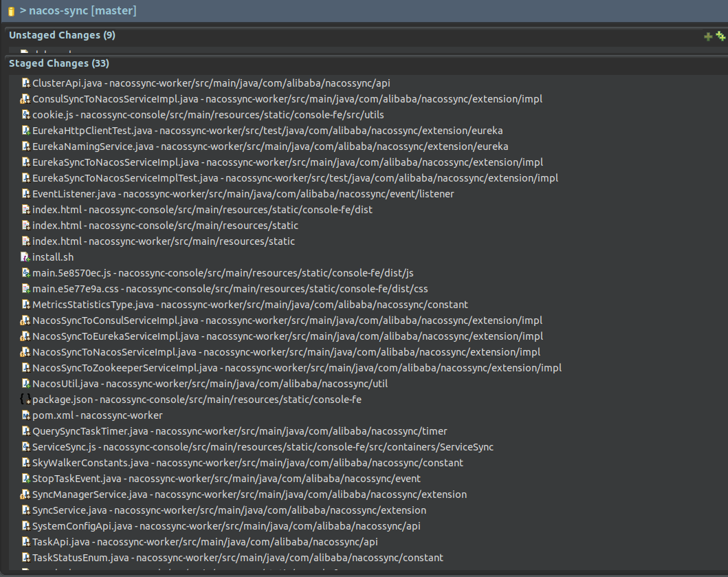Viewport: 728px width, 577px height.
Task: Select the cookie.js file name
Action: coord(52,115)
